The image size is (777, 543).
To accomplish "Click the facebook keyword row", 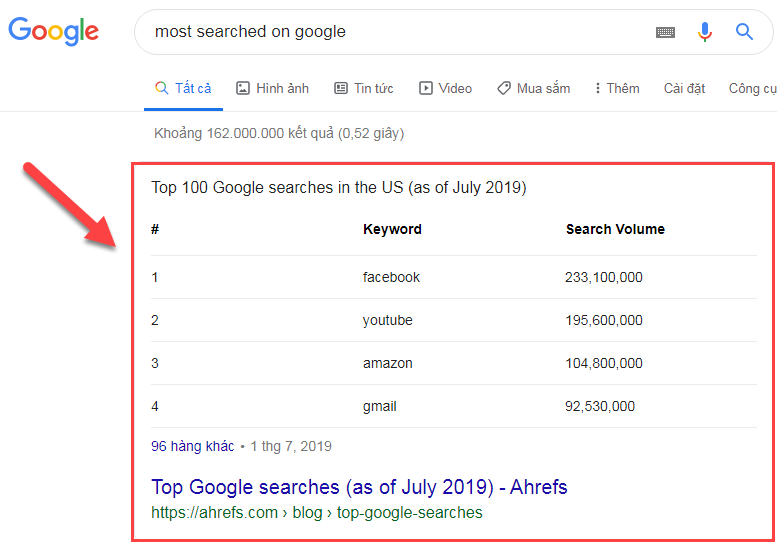I will [391, 277].
